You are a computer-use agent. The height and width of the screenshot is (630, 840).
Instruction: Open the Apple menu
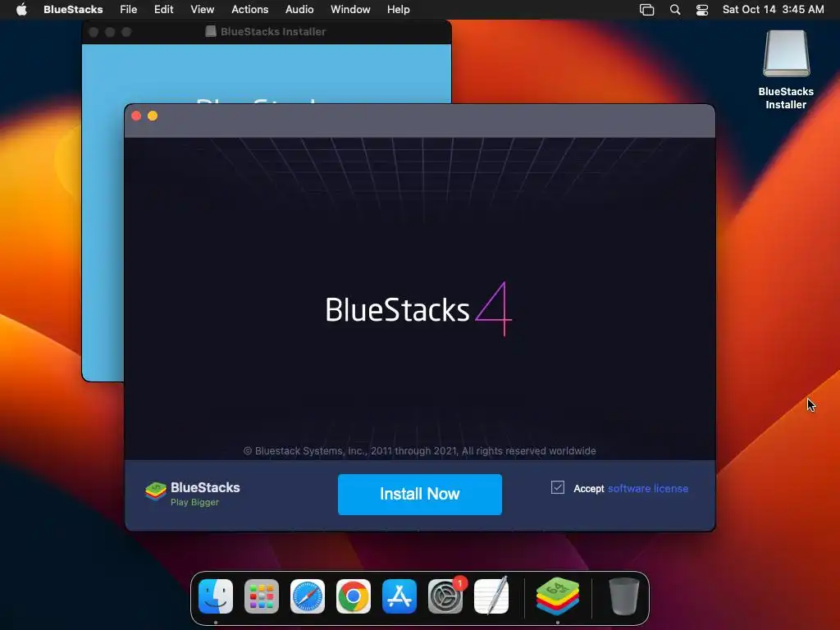(x=21, y=10)
